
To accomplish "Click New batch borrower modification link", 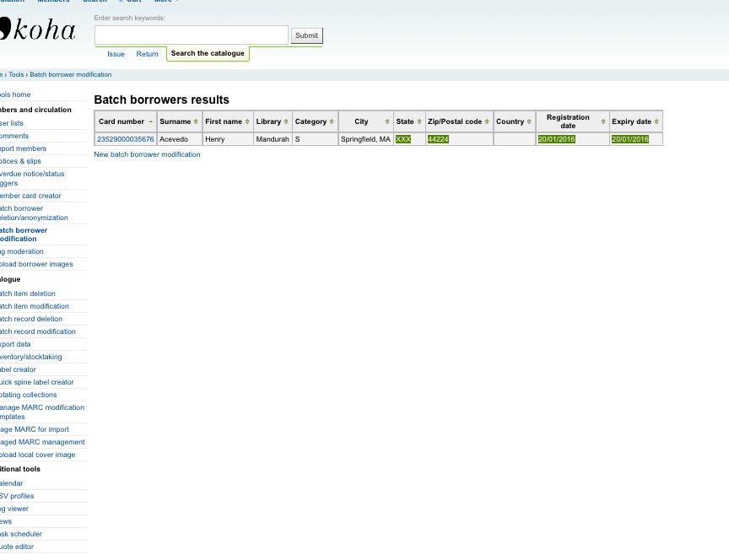I will tap(147, 154).
